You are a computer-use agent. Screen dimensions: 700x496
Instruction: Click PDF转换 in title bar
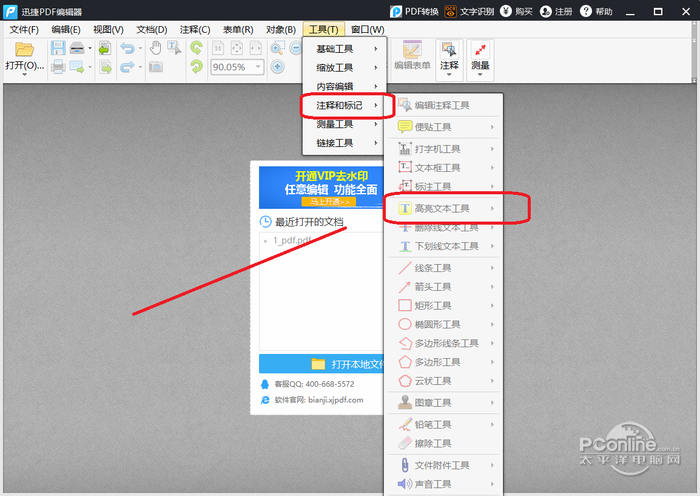click(414, 12)
